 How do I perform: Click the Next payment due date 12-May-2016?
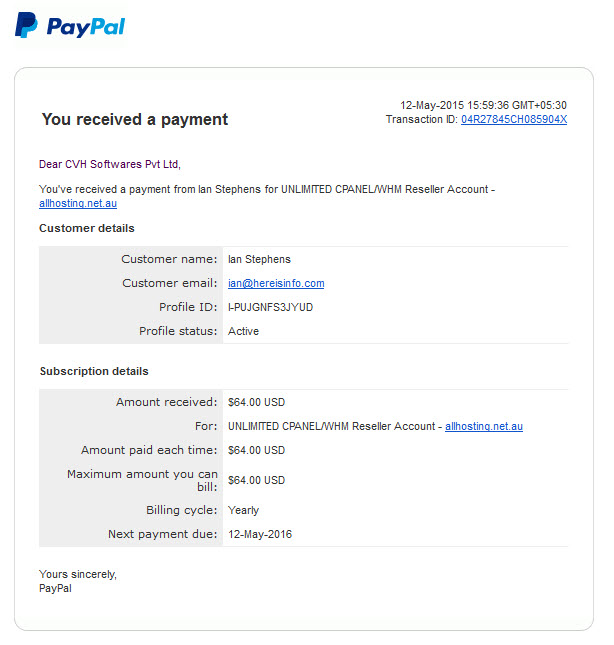260,534
